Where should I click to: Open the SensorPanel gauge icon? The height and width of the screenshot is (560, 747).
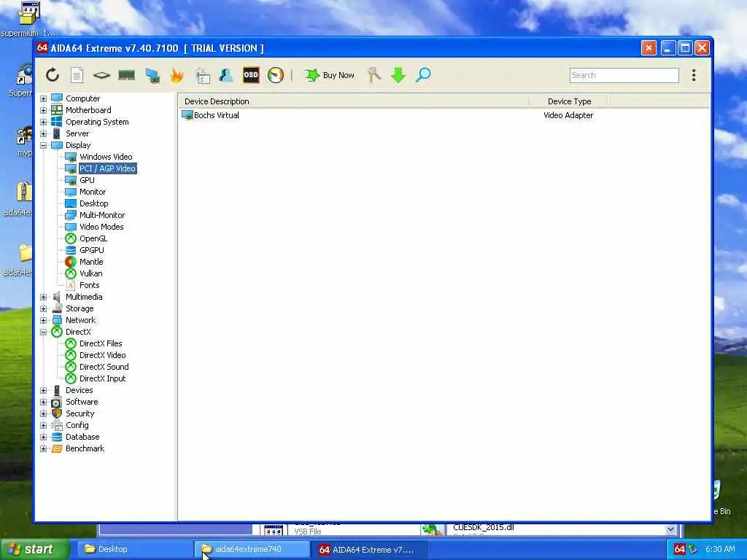coord(275,75)
